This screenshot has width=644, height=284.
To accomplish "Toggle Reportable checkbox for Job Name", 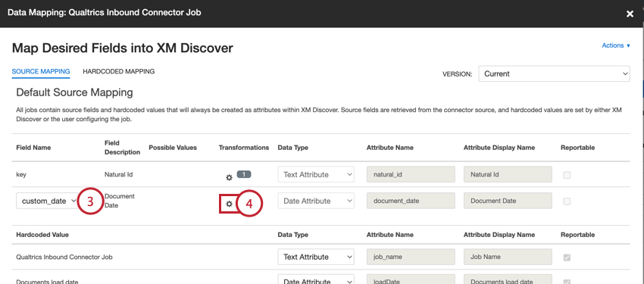I will tap(567, 257).
